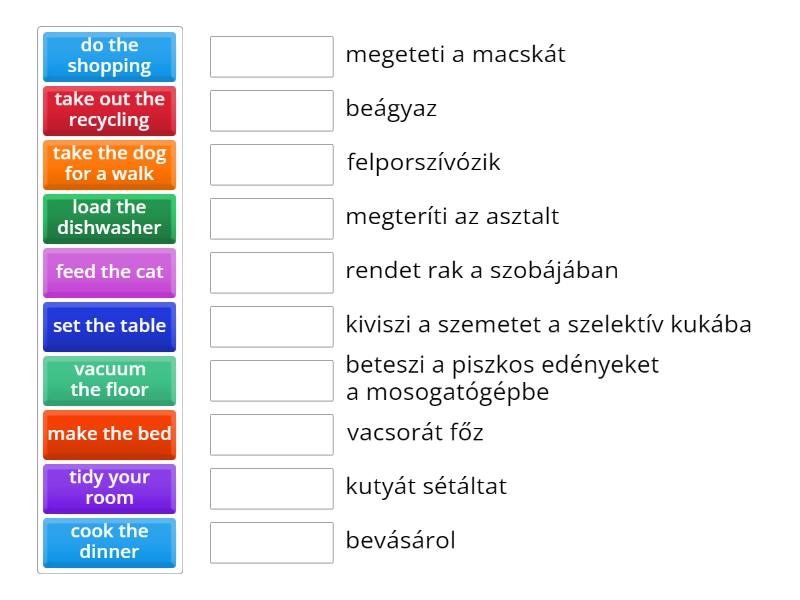Click the 'vacuum the floor' tile

(110, 381)
